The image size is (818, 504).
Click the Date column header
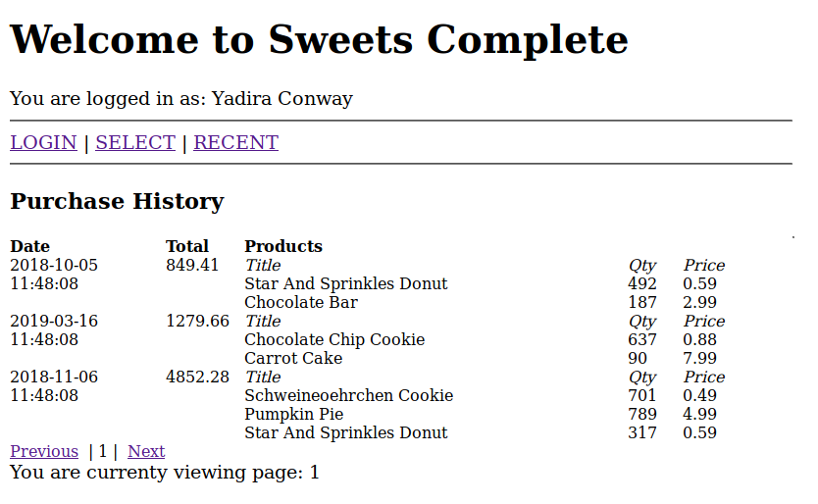(29, 247)
